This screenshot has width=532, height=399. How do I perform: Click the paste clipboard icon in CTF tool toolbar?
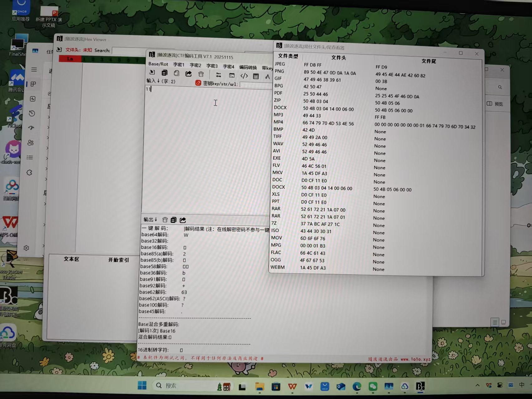177,73
